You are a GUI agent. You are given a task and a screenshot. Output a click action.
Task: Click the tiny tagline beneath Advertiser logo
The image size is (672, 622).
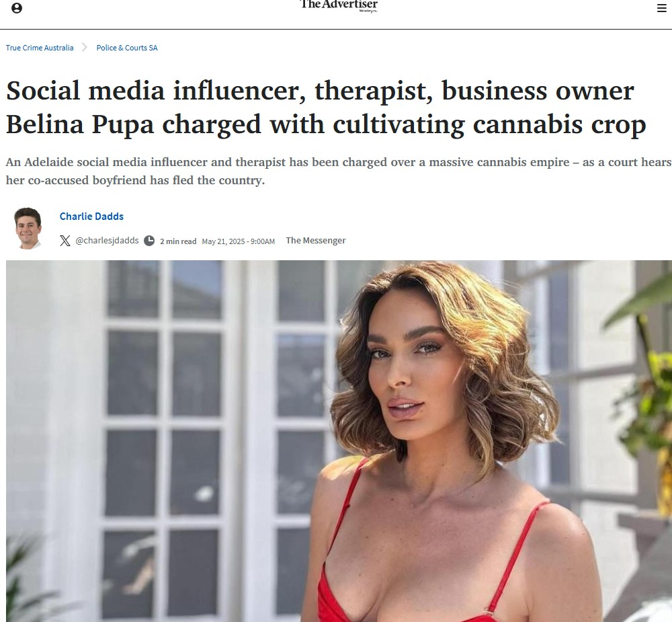[x=368, y=11]
